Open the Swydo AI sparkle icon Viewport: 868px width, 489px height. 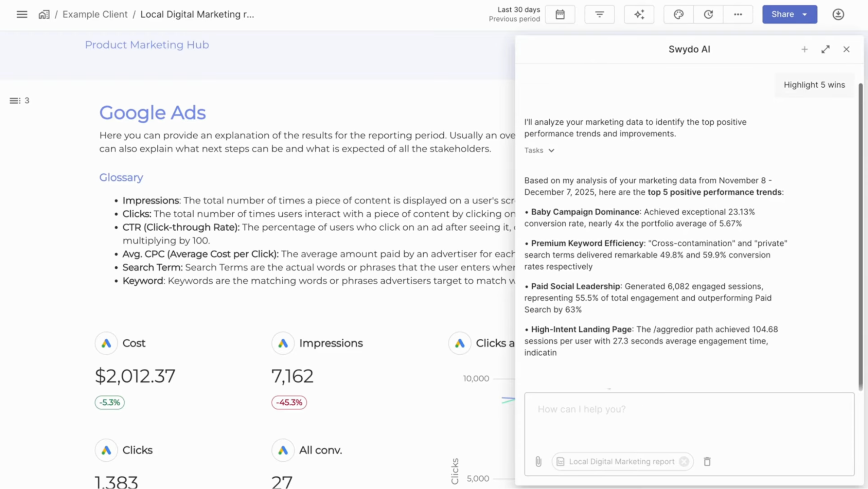point(639,14)
